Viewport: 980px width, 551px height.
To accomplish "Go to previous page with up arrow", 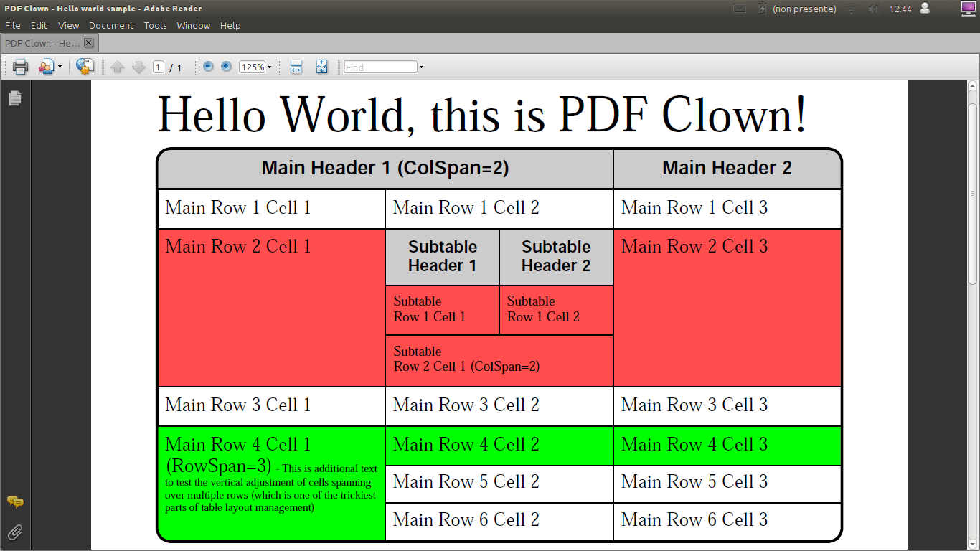I will (118, 67).
